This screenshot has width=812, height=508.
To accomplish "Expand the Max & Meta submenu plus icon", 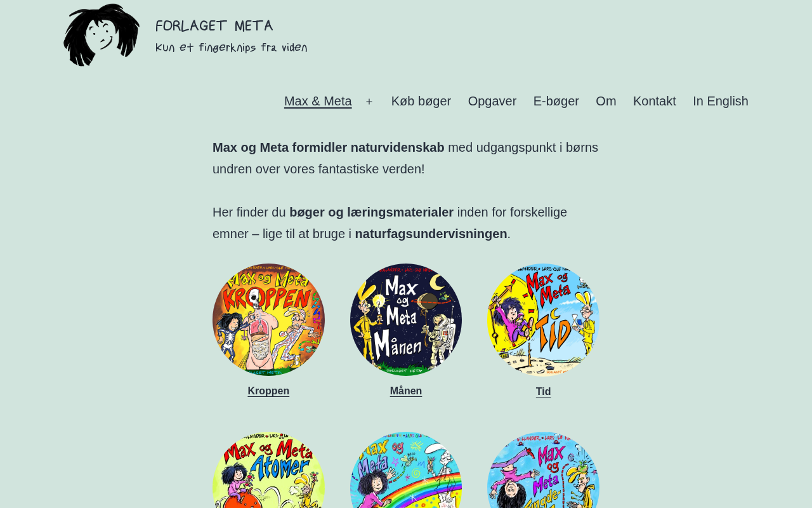I will coord(369,102).
